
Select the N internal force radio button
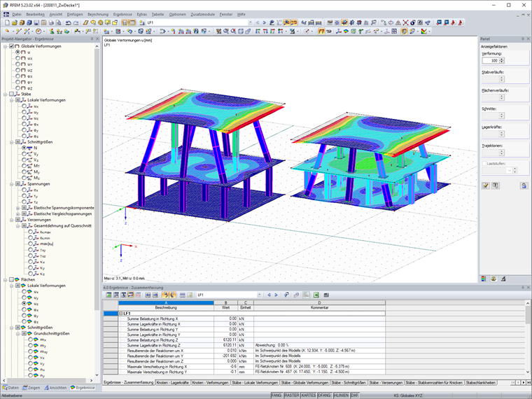[24, 148]
